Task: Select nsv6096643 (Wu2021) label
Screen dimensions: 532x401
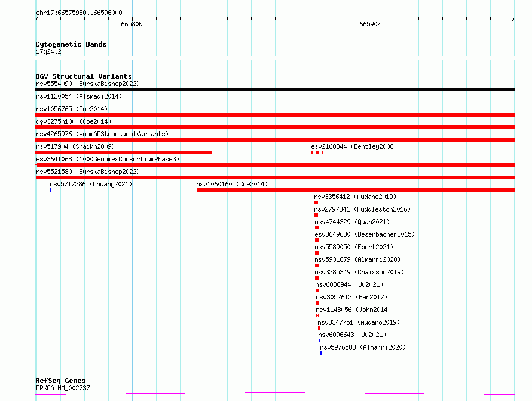Action: tap(352, 335)
